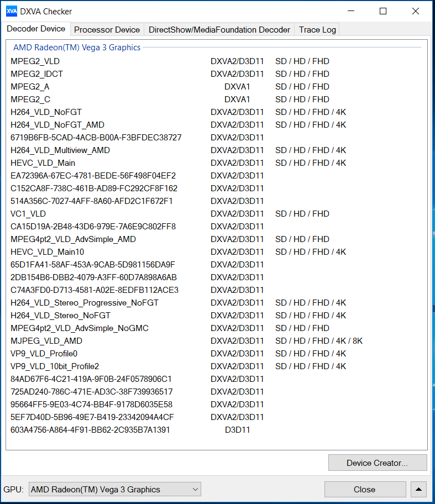Close the window with title bar X

click(x=416, y=11)
